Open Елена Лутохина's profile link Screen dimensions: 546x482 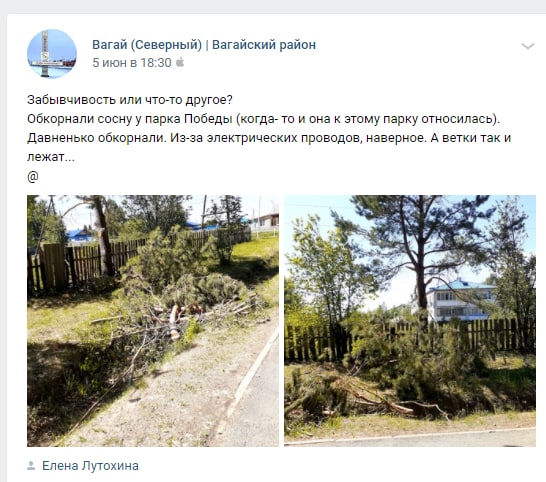(x=90, y=466)
